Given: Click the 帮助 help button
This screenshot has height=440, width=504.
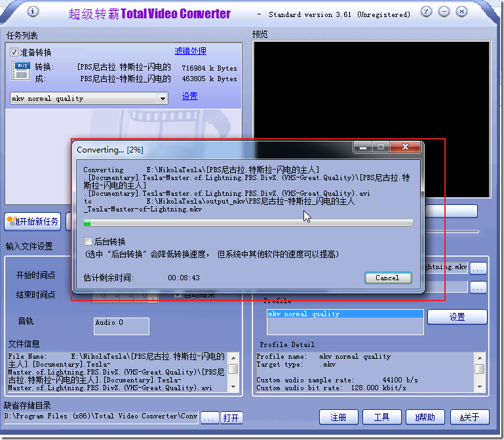Looking at the screenshot, I should pyautogui.click(x=425, y=417).
